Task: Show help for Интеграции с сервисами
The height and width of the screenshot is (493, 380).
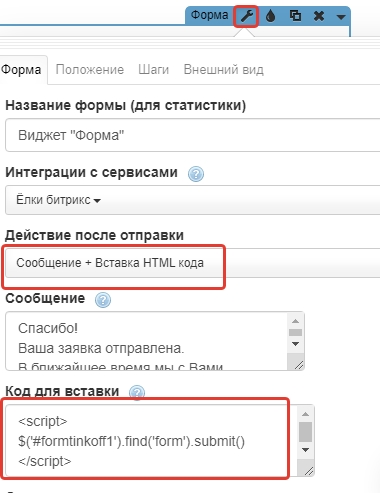Action: pyautogui.click(x=196, y=174)
